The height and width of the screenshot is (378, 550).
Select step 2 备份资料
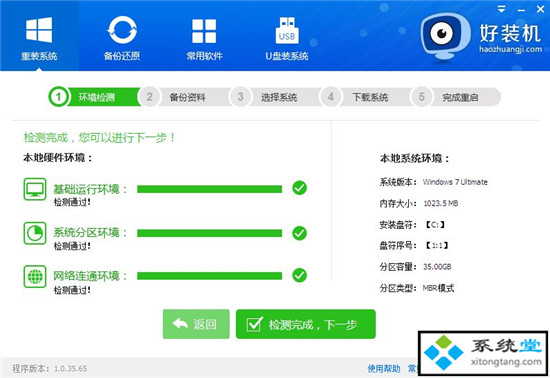pos(185,97)
